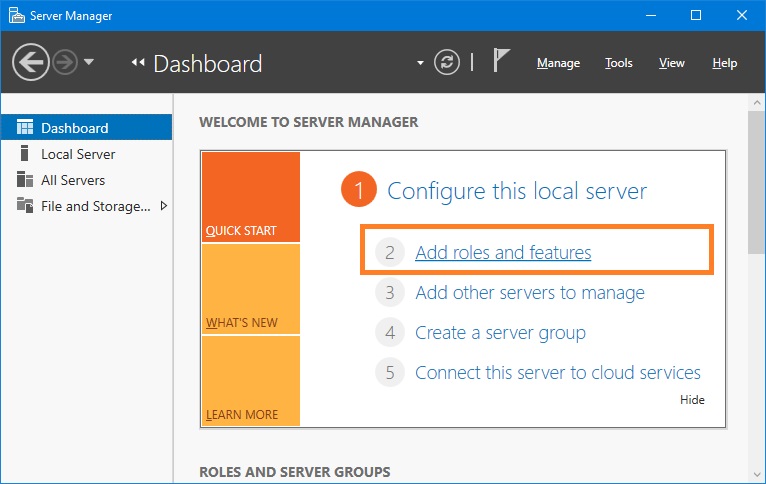Open the View menu
The width and height of the screenshot is (766, 484).
click(672, 63)
